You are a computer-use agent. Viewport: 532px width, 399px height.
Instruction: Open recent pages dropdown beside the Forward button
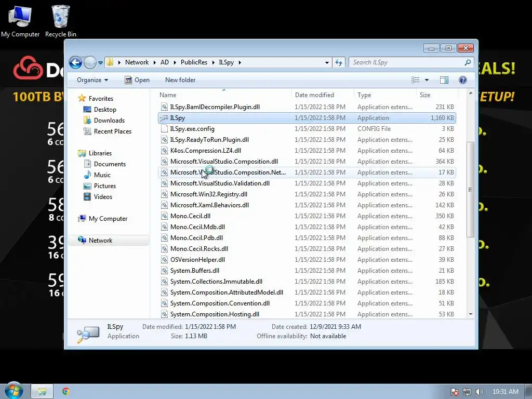tap(100, 63)
